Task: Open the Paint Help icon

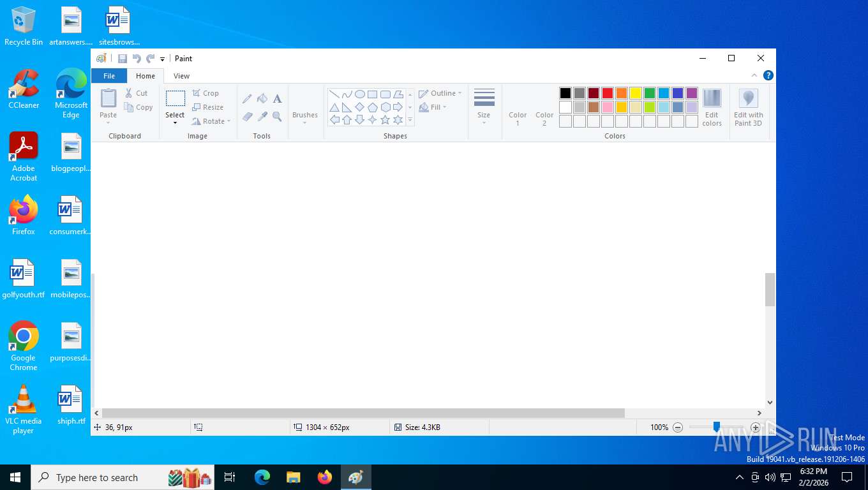Action: (768, 75)
